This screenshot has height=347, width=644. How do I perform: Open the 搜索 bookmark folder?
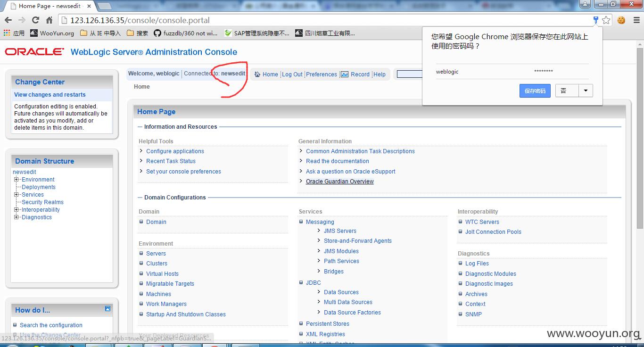pyautogui.click(x=137, y=33)
